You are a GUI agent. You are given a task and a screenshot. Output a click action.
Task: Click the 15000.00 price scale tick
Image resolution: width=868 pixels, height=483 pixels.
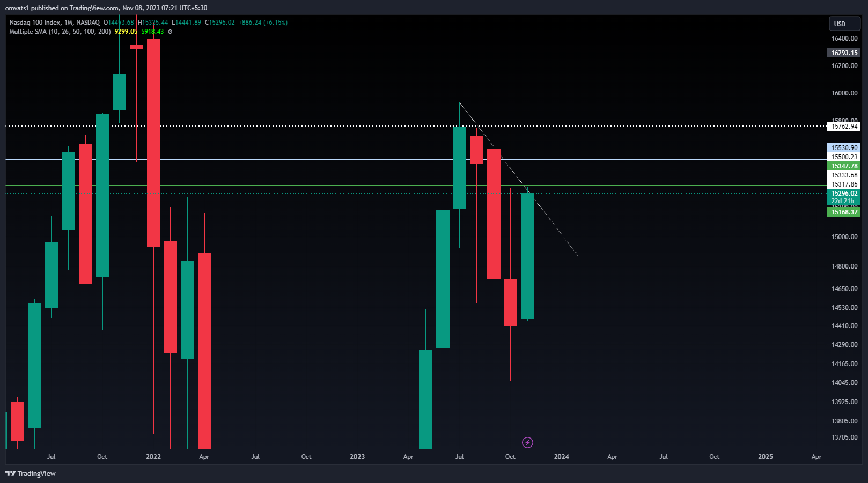[x=844, y=237]
